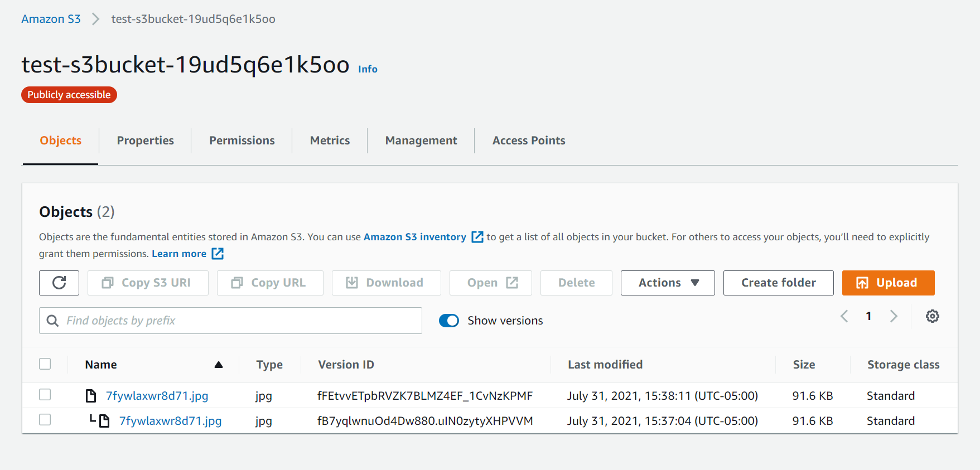Open table preferences gear icon
This screenshot has height=470, width=980.
click(x=933, y=316)
